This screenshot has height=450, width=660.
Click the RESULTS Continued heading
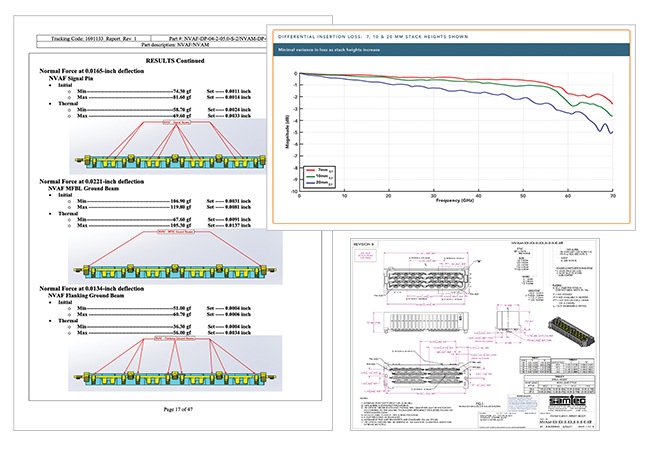[146, 61]
